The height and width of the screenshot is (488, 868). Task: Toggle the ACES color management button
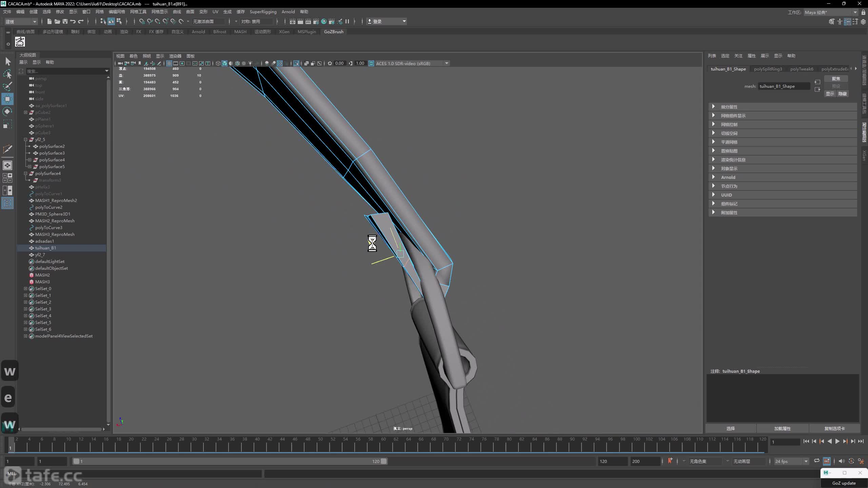tap(371, 63)
